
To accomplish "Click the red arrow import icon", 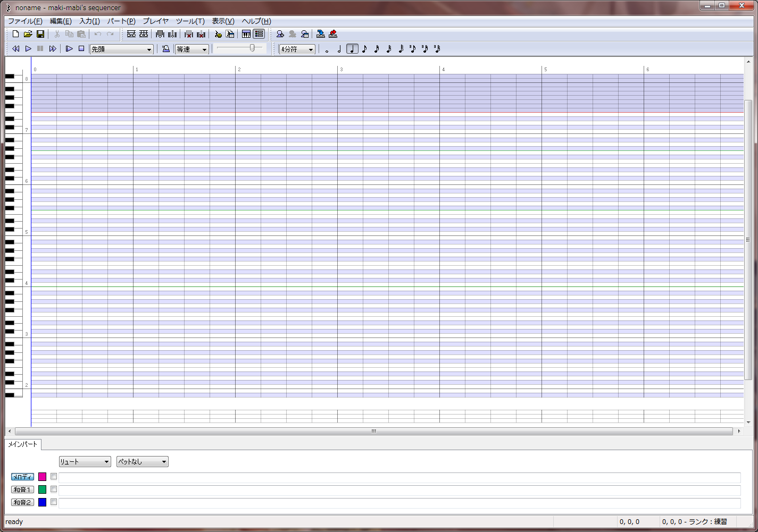I will click(333, 34).
